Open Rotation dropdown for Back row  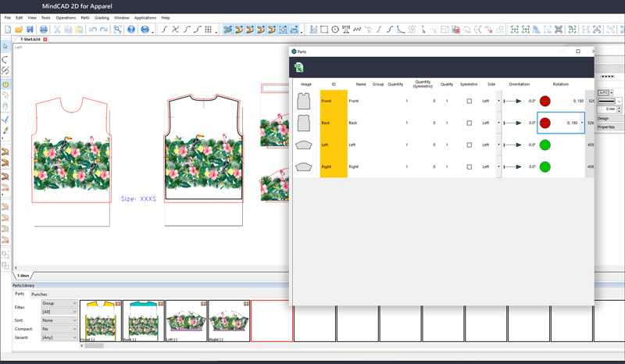[582, 123]
